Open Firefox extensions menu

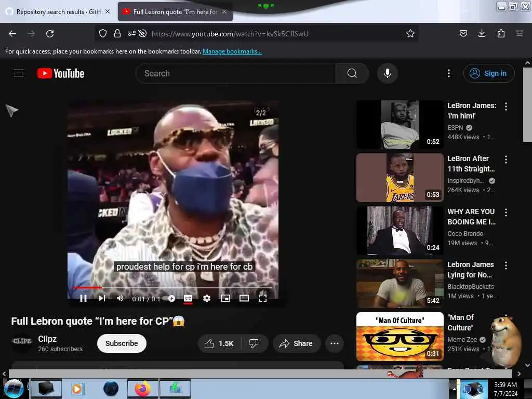501,33
